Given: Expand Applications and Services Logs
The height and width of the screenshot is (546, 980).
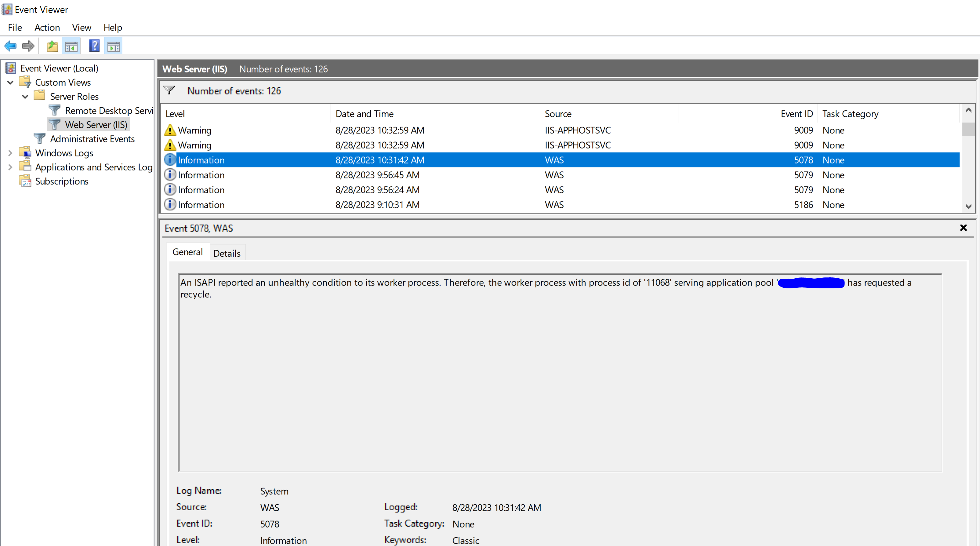Looking at the screenshot, I should click(x=10, y=167).
